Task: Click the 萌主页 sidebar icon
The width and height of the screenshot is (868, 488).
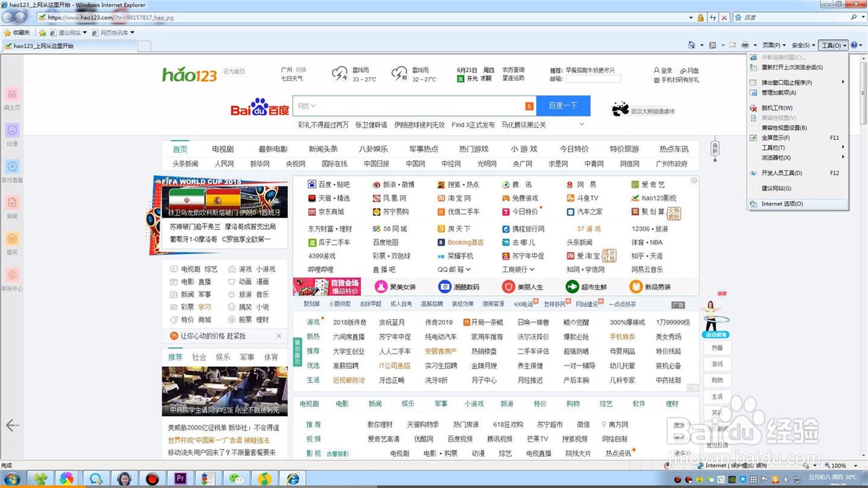Action: coord(12,95)
